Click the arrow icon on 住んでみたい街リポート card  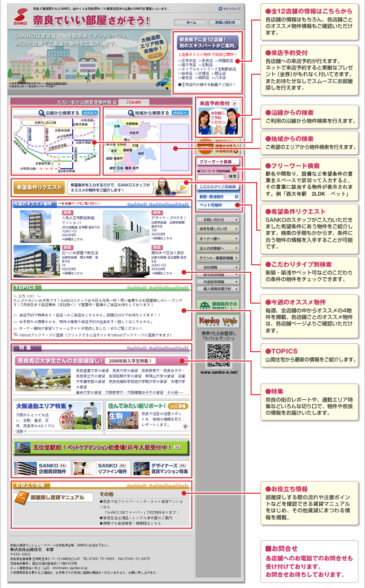tap(186, 427)
